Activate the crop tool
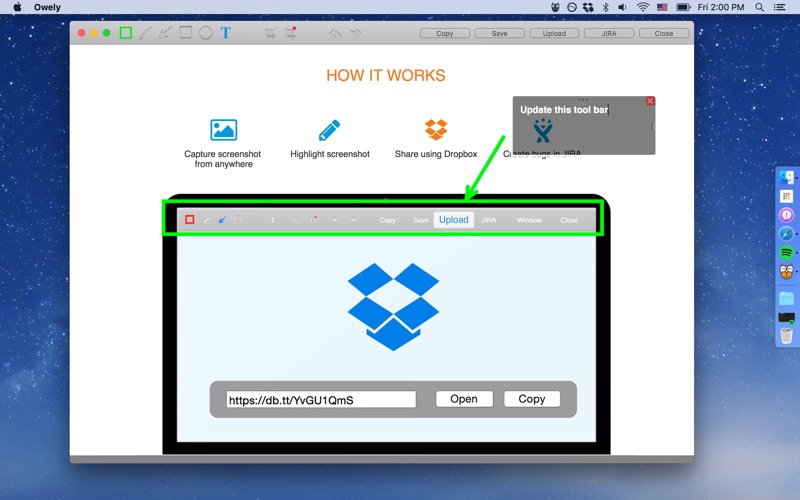The image size is (800, 500). 270,33
